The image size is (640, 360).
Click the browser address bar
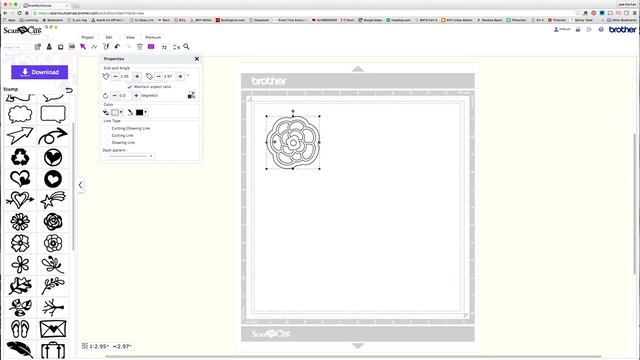click(302, 13)
